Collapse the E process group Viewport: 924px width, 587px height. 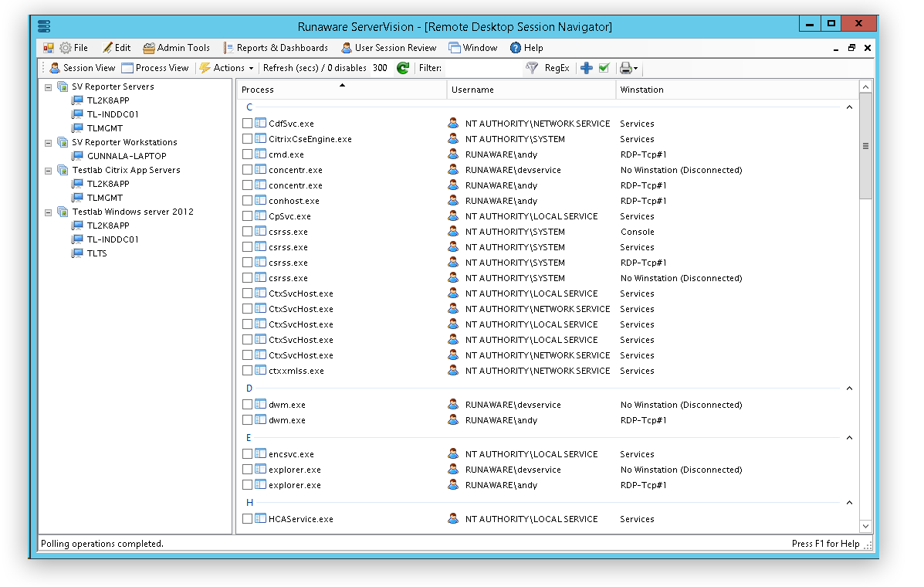point(849,438)
